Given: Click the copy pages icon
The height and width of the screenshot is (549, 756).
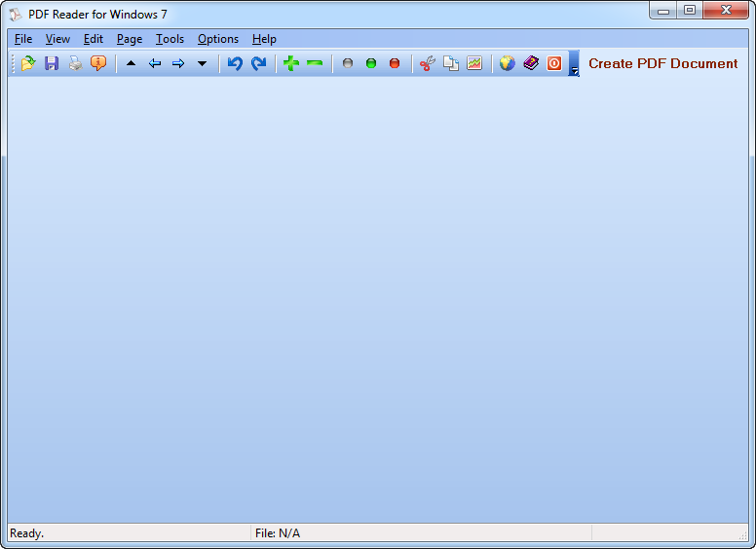Looking at the screenshot, I should 451,63.
